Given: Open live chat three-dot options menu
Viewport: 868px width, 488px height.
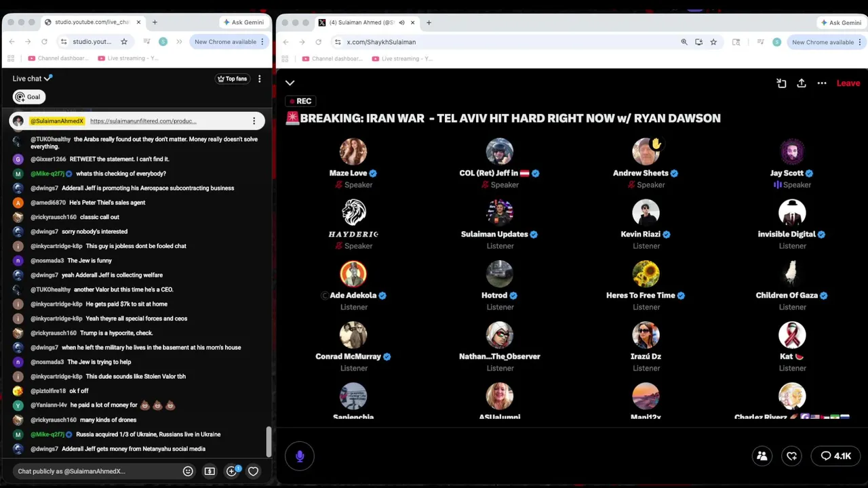Looking at the screenshot, I should click(259, 79).
